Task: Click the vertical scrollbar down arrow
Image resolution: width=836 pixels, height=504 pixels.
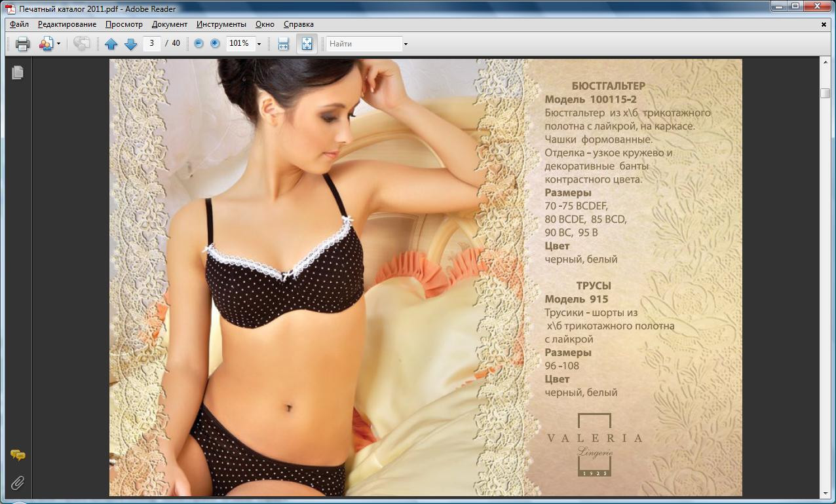Action: [826, 493]
